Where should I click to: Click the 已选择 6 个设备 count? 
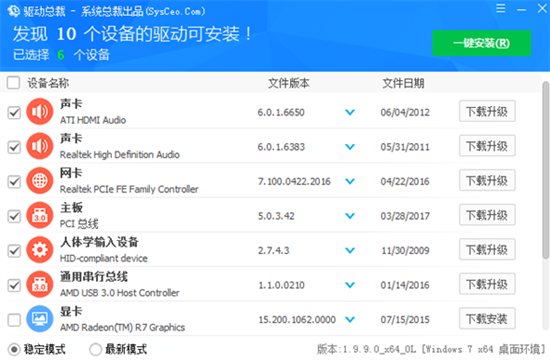tap(61, 55)
